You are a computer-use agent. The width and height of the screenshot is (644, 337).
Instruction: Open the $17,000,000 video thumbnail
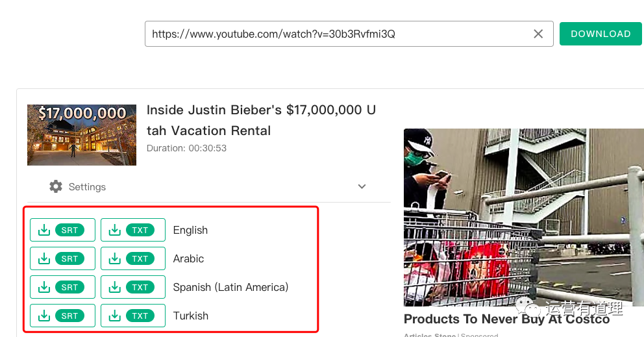click(x=82, y=135)
